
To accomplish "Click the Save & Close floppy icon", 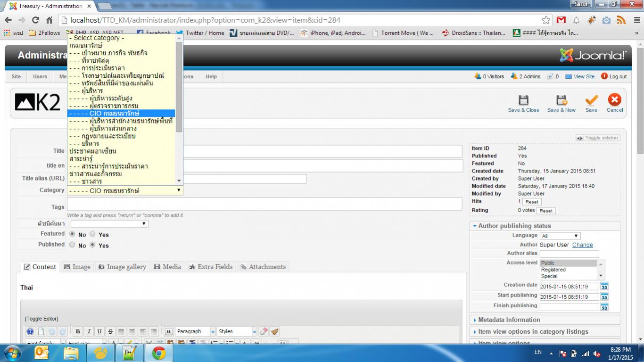I will (523, 100).
